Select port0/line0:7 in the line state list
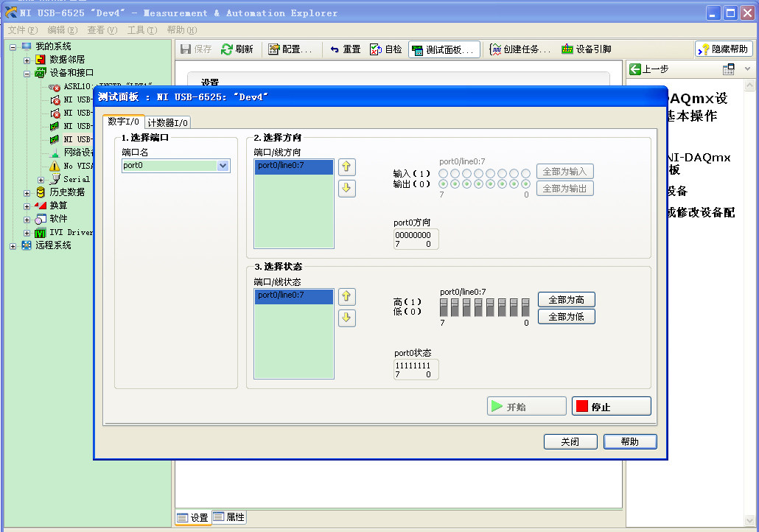759x532 pixels. 294,295
